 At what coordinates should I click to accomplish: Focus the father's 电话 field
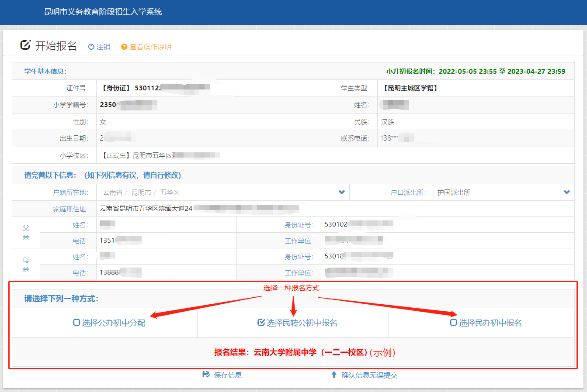click(166, 241)
